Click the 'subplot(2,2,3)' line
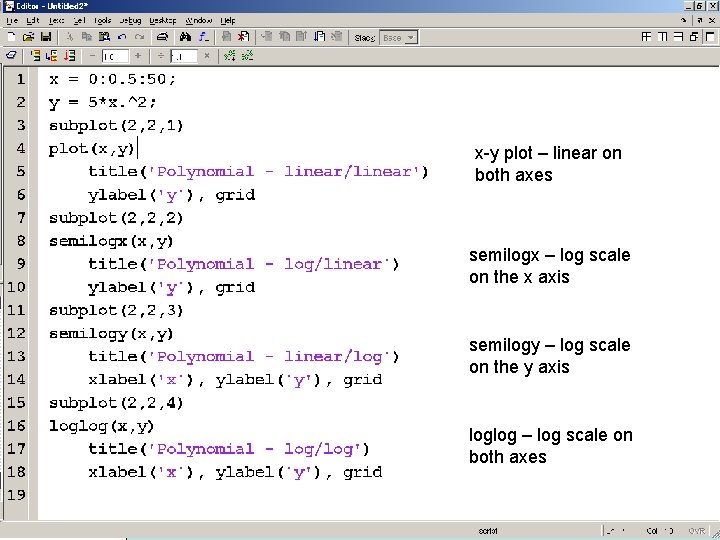This screenshot has height=540, width=720. click(x=116, y=310)
